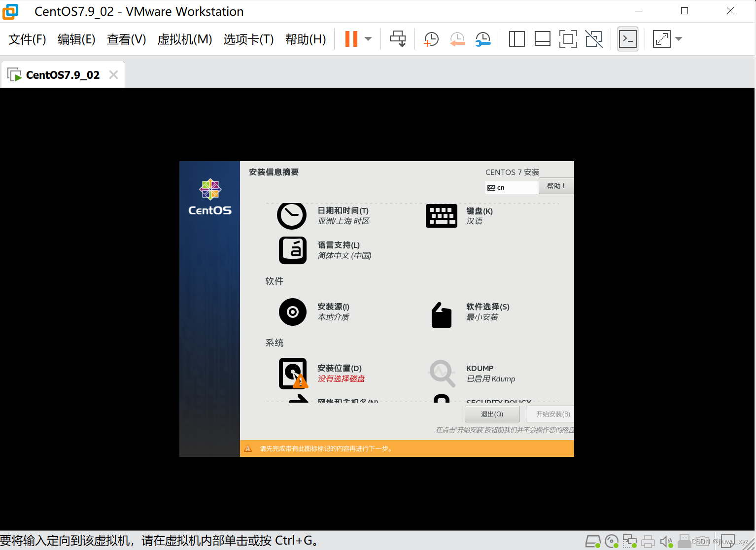Click the cn keyboard layout indicator
This screenshot has width=756, height=550.
(x=512, y=188)
